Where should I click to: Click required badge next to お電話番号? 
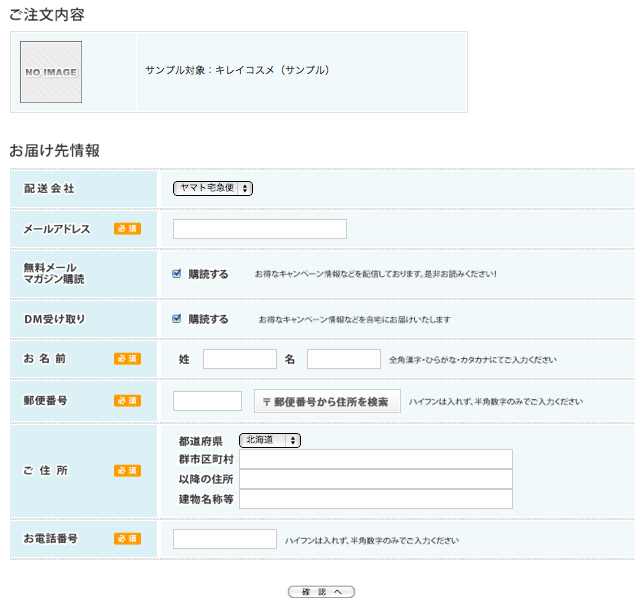127,539
